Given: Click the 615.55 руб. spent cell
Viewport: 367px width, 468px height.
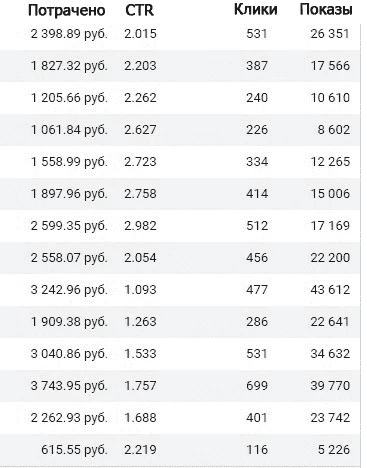Looking at the screenshot, I should pyautogui.click(x=74, y=450).
